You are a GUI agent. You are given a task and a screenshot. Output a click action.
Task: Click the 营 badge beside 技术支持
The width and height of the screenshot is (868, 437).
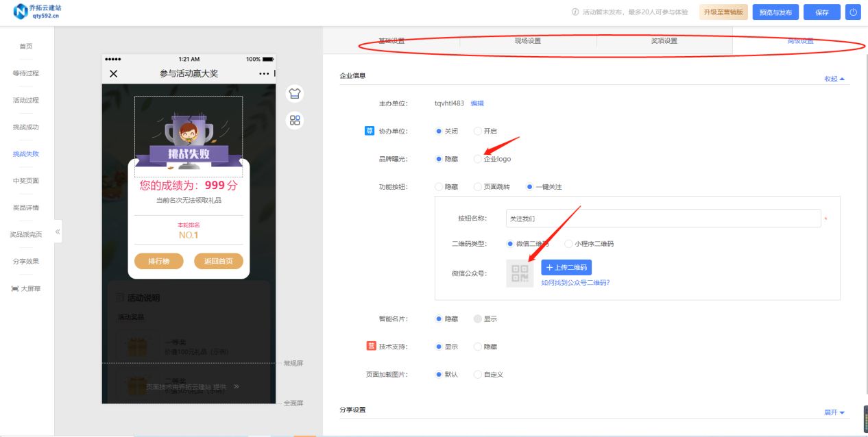(x=371, y=346)
